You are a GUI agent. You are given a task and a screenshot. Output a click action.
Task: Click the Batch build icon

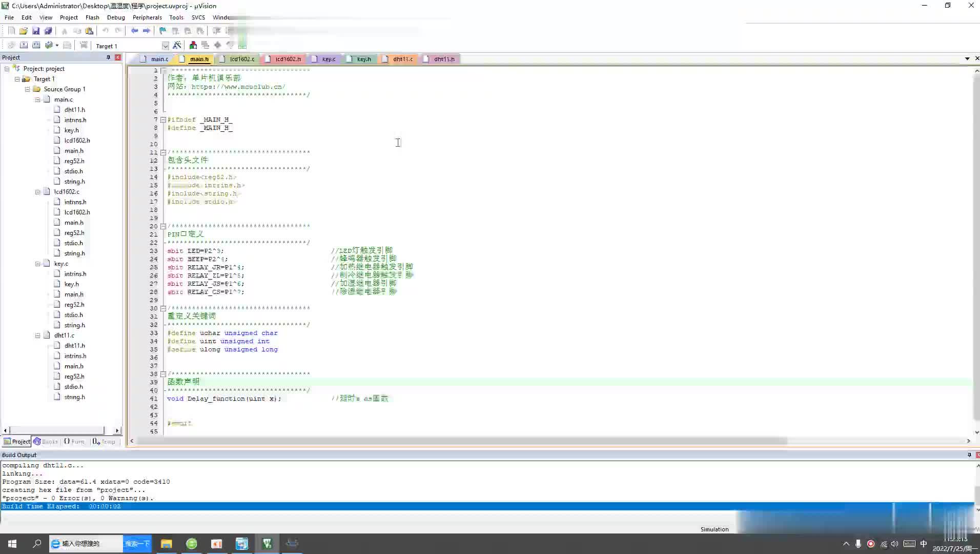tap(49, 45)
